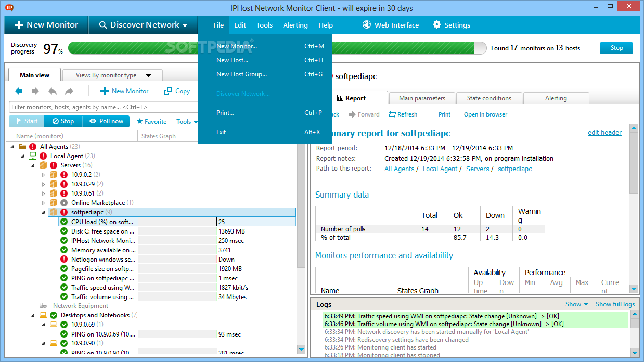Expand the Online Marketplace node
This screenshot has height=362, width=644.
[44, 203]
